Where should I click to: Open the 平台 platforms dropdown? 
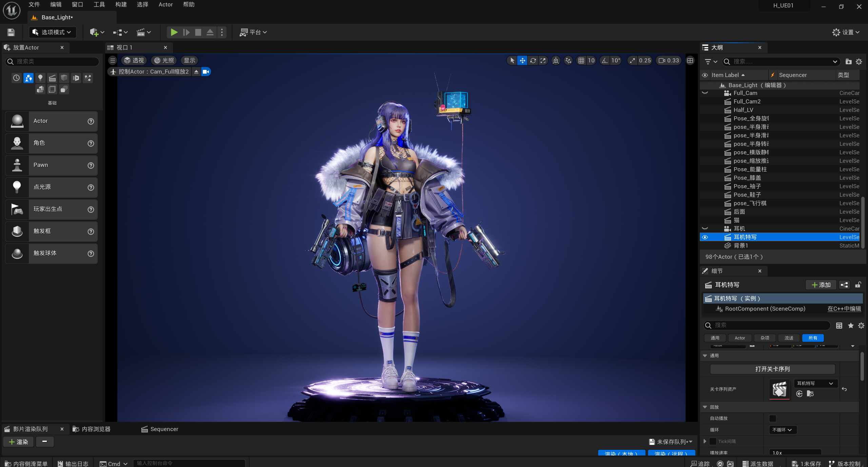pyautogui.click(x=254, y=32)
